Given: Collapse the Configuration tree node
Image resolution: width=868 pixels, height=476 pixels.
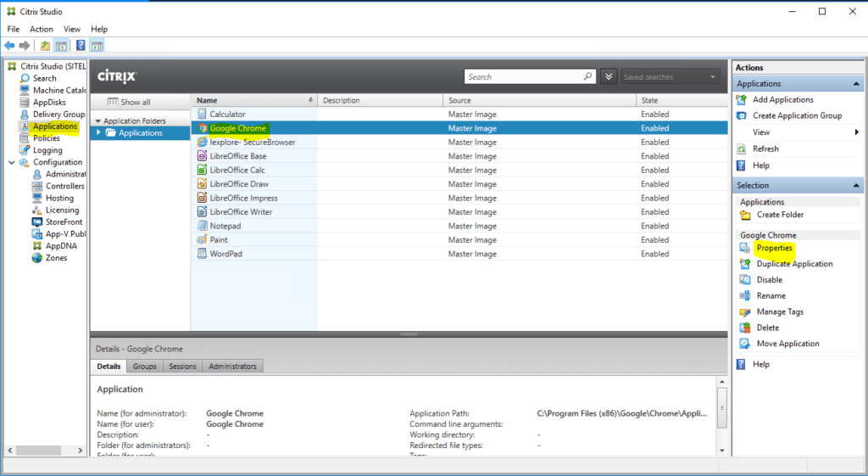Looking at the screenshot, I should [x=12, y=162].
